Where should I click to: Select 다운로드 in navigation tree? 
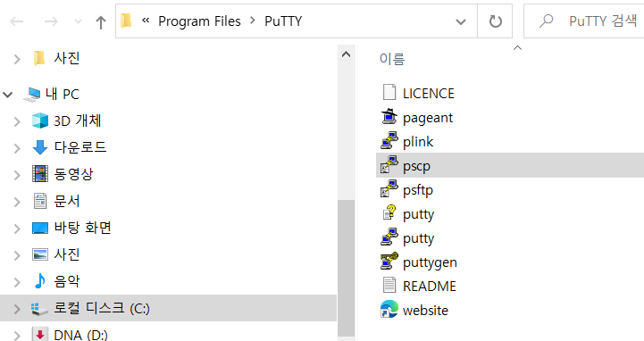(80, 147)
